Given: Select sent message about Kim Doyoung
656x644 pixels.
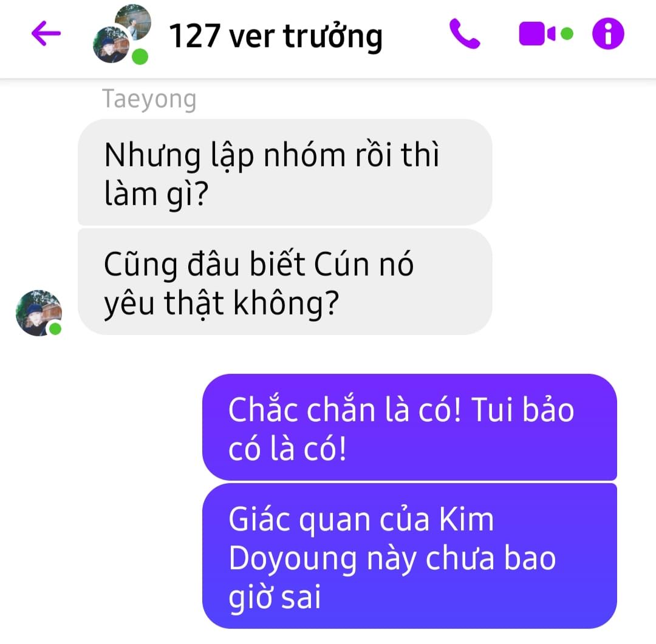Looking at the screenshot, I should (409, 556).
